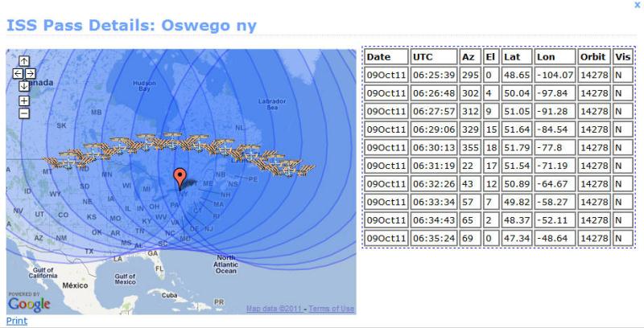
Task: Click the UTC cell 06:34:43
Action: click(x=434, y=219)
